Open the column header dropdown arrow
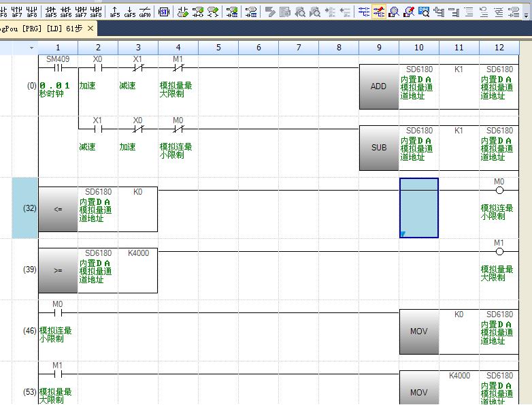532x405 pixels. [31, 48]
